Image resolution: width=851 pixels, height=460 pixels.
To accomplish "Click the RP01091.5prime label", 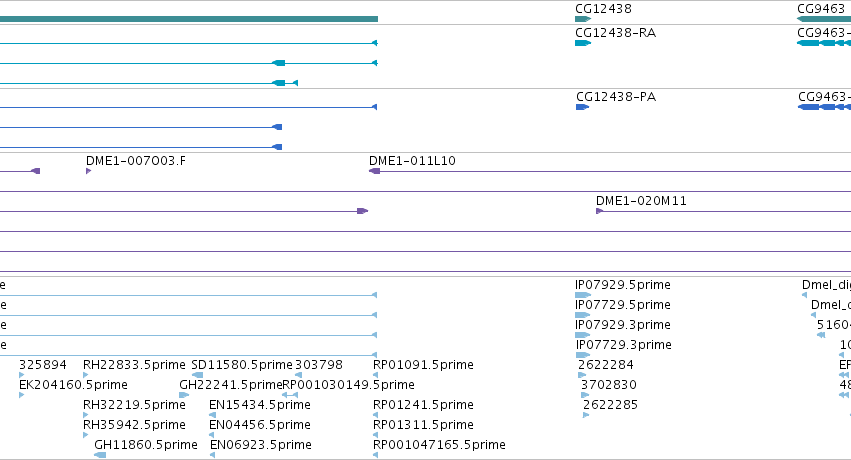I will [x=423, y=365].
